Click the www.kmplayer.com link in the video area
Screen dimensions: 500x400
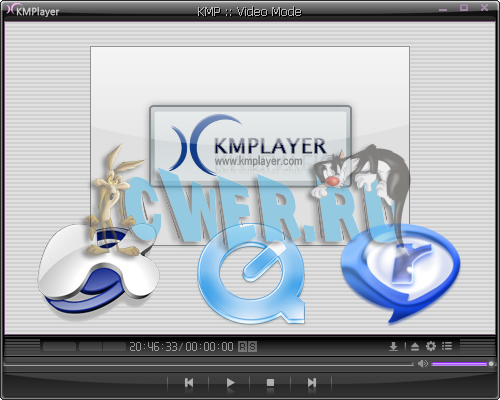(x=258, y=161)
